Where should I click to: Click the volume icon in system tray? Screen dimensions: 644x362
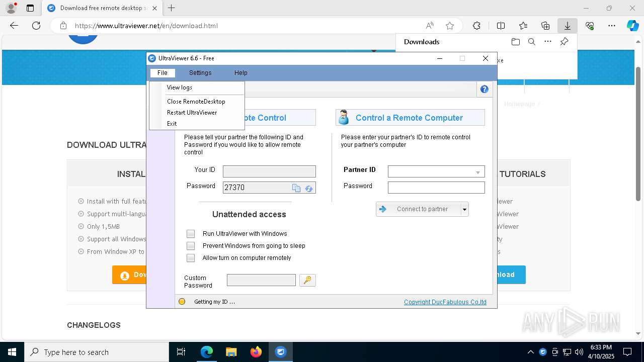[x=579, y=352]
